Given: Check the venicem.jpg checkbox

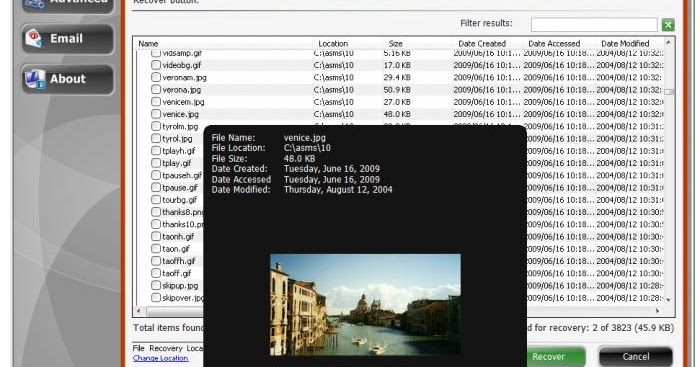Looking at the screenshot, I should point(155,102).
